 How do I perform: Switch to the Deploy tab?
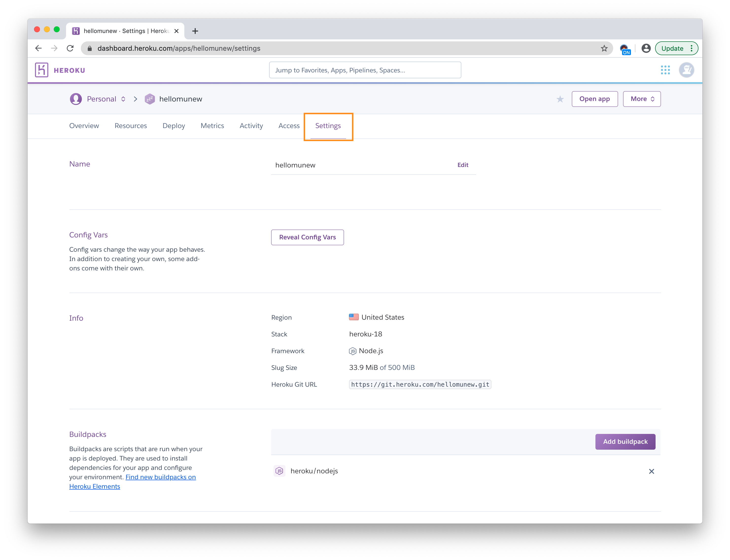[x=174, y=126]
